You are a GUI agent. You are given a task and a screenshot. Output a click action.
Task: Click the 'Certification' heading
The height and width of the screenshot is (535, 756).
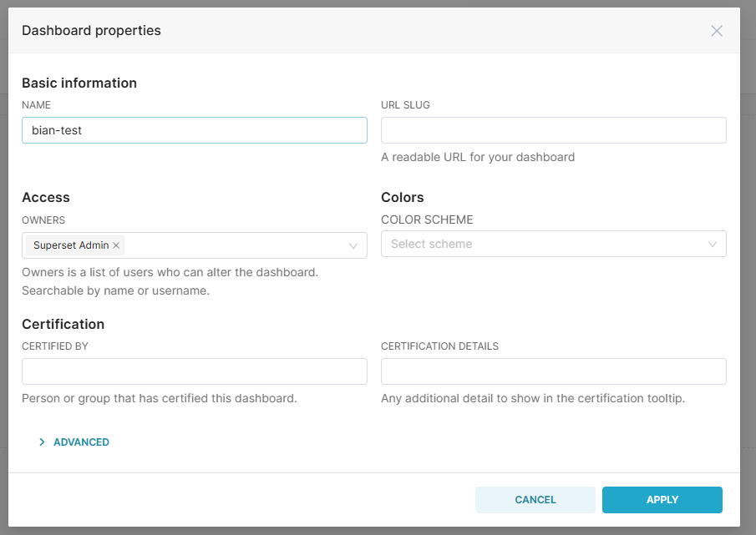click(x=63, y=324)
